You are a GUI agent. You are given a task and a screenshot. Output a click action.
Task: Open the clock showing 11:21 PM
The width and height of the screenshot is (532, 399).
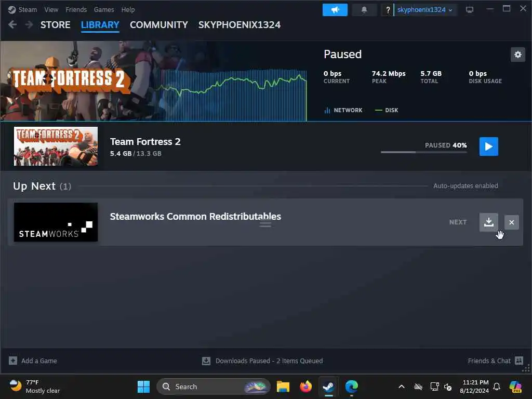click(474, 387)
